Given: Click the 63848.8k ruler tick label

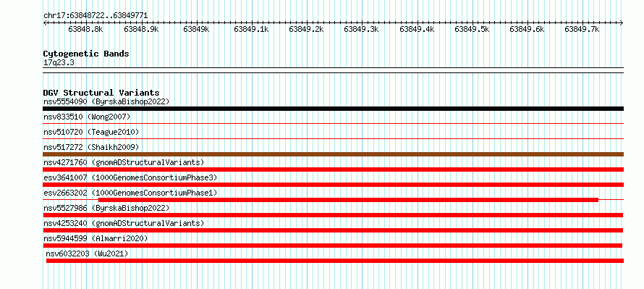Looking at the screenshot, I should click(86, 29).
